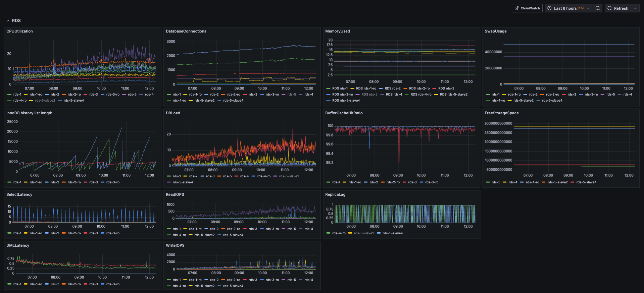Click the CloudWatch link button
Viewport: 644px width, 293px height.
pos(527,8)
